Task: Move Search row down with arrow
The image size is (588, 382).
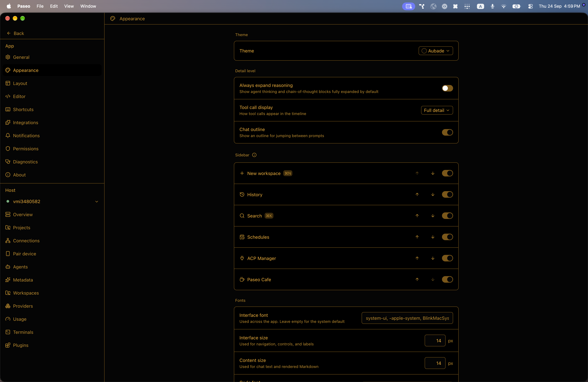Action: pos(433,216)
